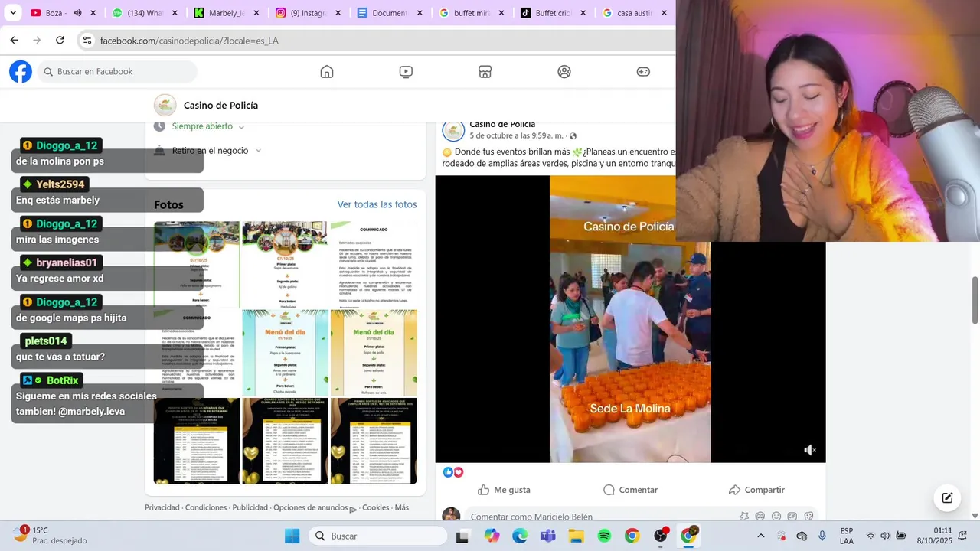
Task: Switch to the Marbely Kick tab
Action: click(x=222, y=13)
